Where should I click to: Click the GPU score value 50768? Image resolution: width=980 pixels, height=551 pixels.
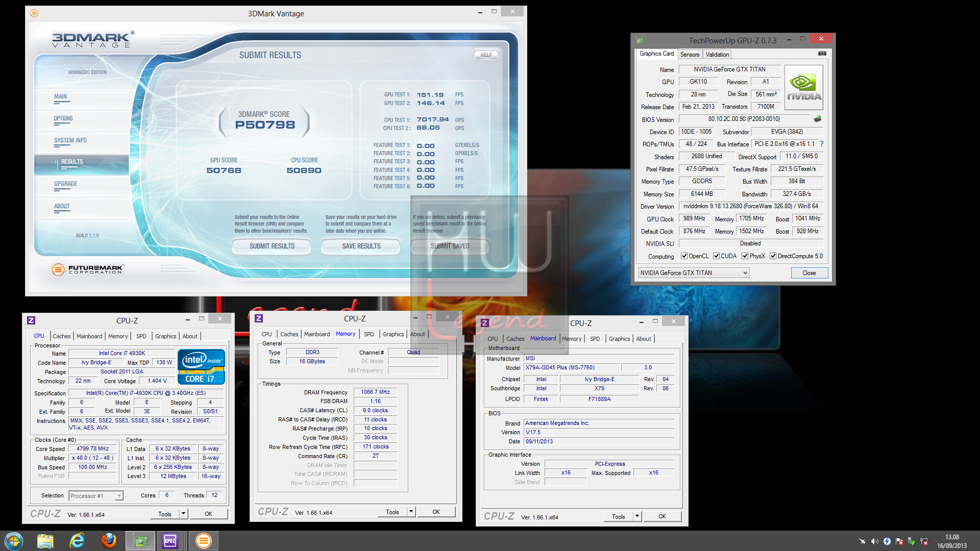coord(224,170)
